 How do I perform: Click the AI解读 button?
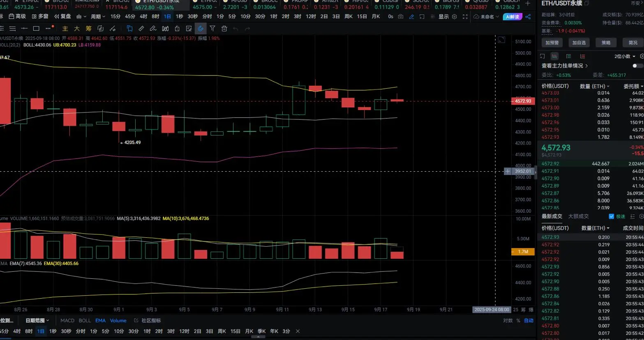(x=512, y=16)
